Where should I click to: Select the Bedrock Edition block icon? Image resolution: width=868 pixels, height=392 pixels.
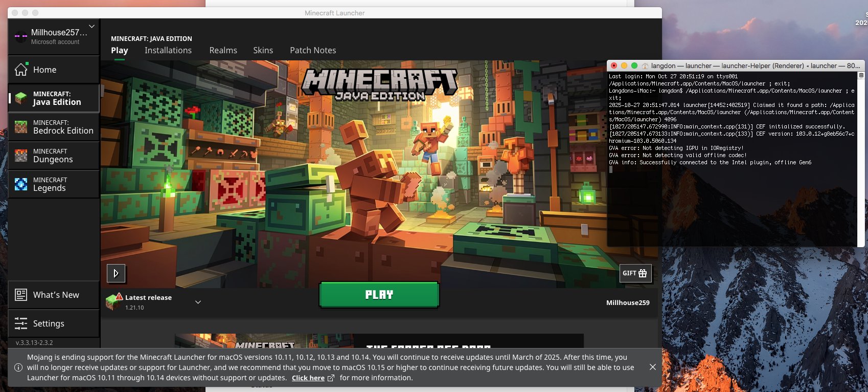click(21, 126)
